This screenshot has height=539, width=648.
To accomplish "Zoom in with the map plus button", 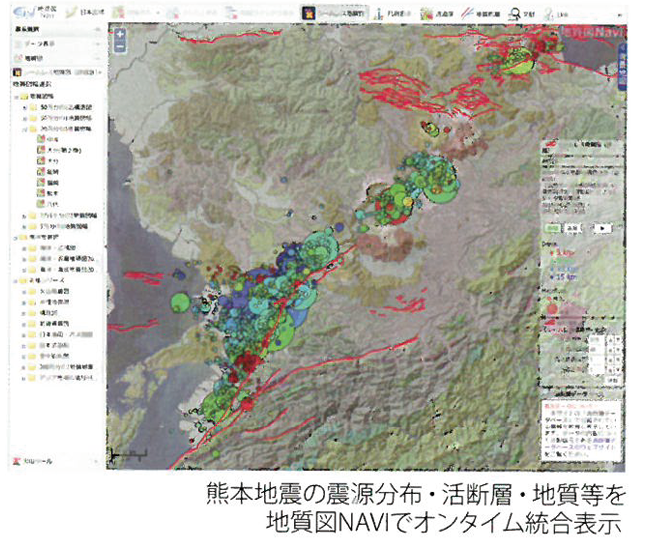I will tap(120, 35).
